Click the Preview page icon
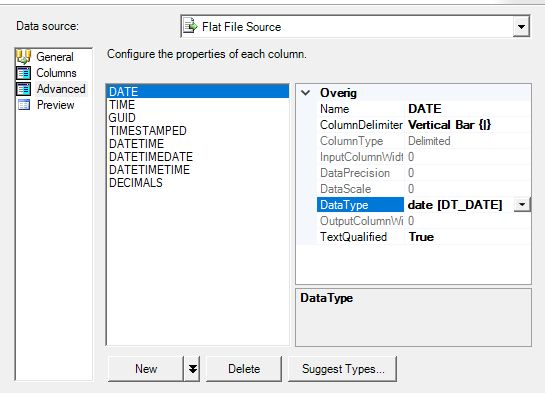Screen dimensions: 545x393 24,105
